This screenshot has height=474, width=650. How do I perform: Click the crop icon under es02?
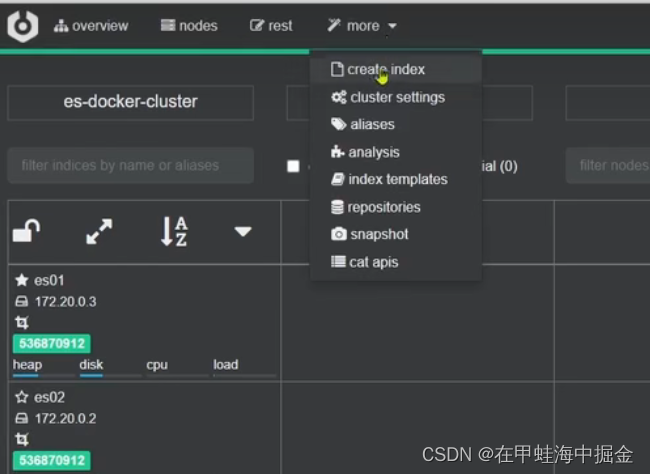click(22, 439)
